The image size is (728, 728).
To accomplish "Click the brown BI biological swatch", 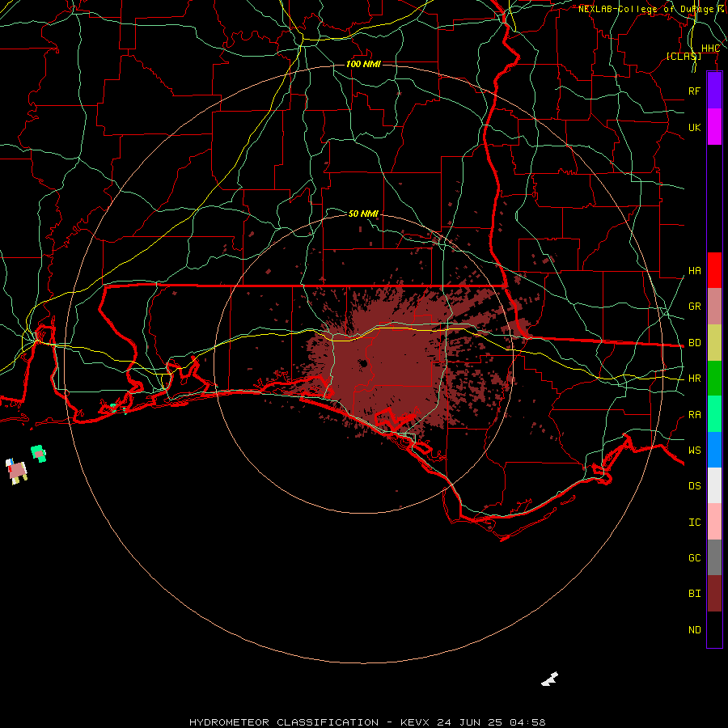I will (714, 594).
